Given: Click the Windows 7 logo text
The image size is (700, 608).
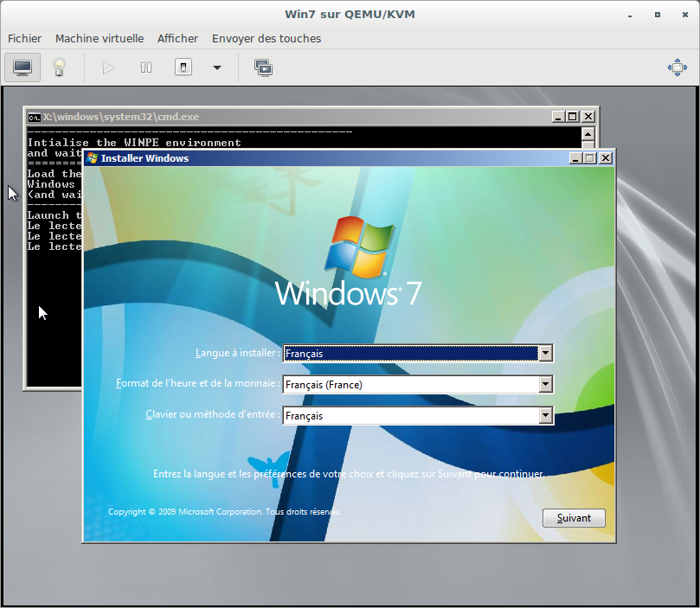Looking at the screenshot, I should point(348,293).
